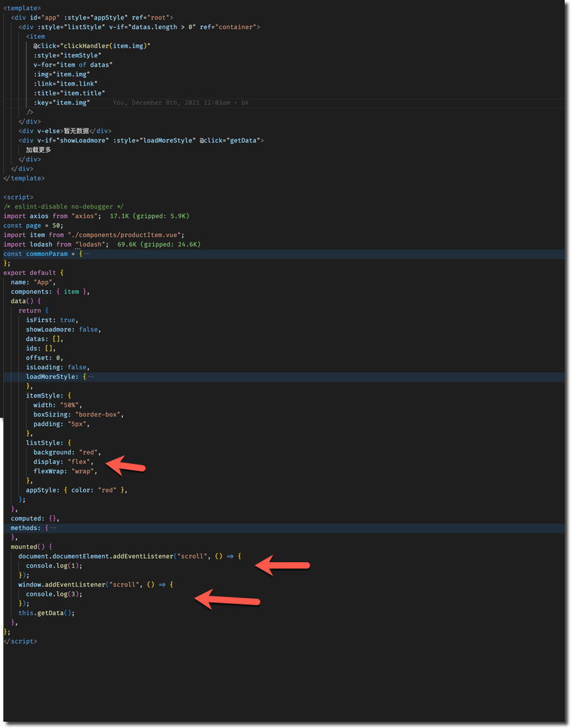
Task: Click the display: 'flex' property marked by arrow
Action: (x=63, y=461)
